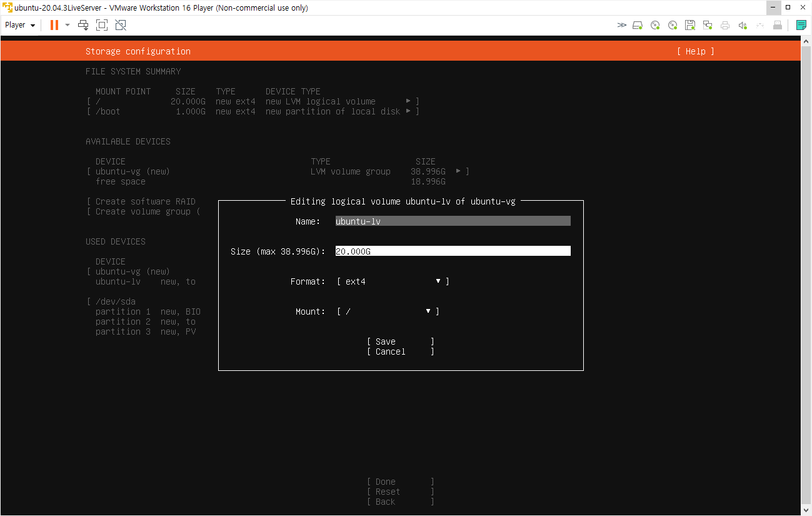Click the Send Ctrl+Alt+Del icon
812x516 pixels.
coord(83,25)
